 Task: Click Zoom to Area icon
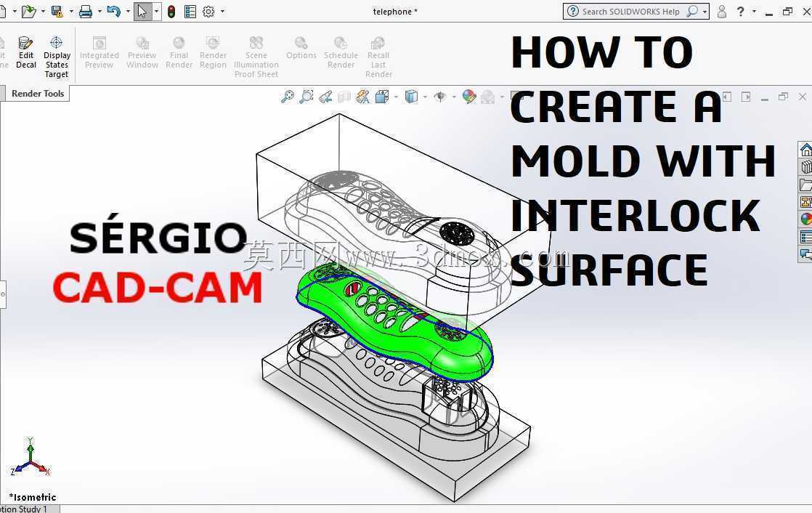(x=306, y=97)
